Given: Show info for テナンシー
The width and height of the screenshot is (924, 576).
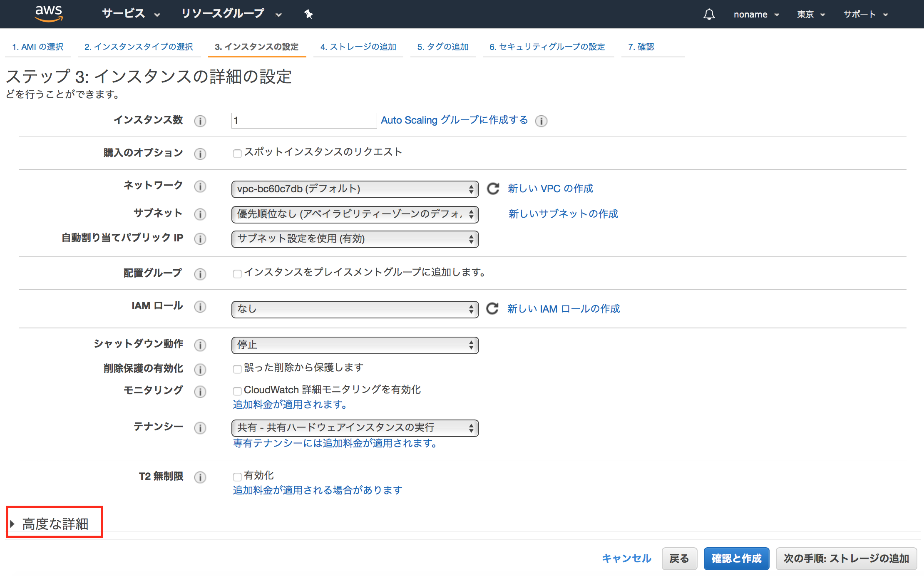Looking at the screenshot, I should coord(200,427).
